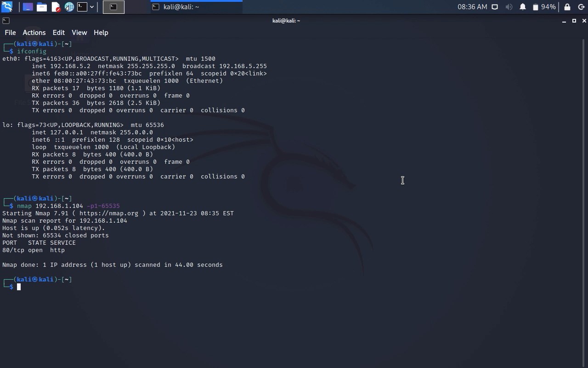This screenshot has height=368, width=588.
Task: Open the clock showing 08:36 AM
Action: pos(472,7)
